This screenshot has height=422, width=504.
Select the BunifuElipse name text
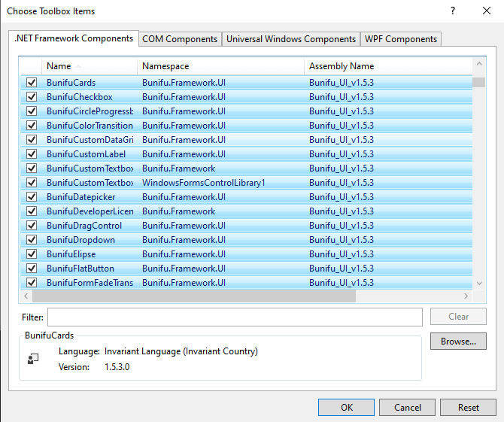click(71, 254)
